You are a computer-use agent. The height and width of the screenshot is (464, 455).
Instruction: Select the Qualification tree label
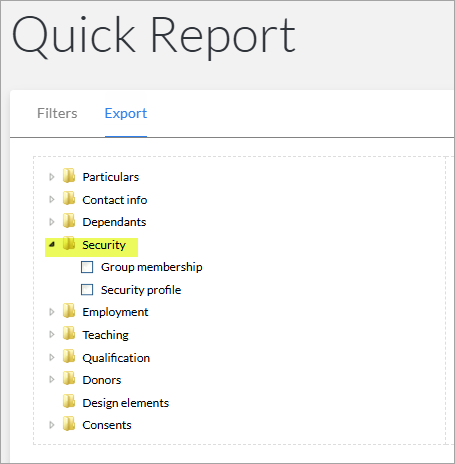pos(116,358)
